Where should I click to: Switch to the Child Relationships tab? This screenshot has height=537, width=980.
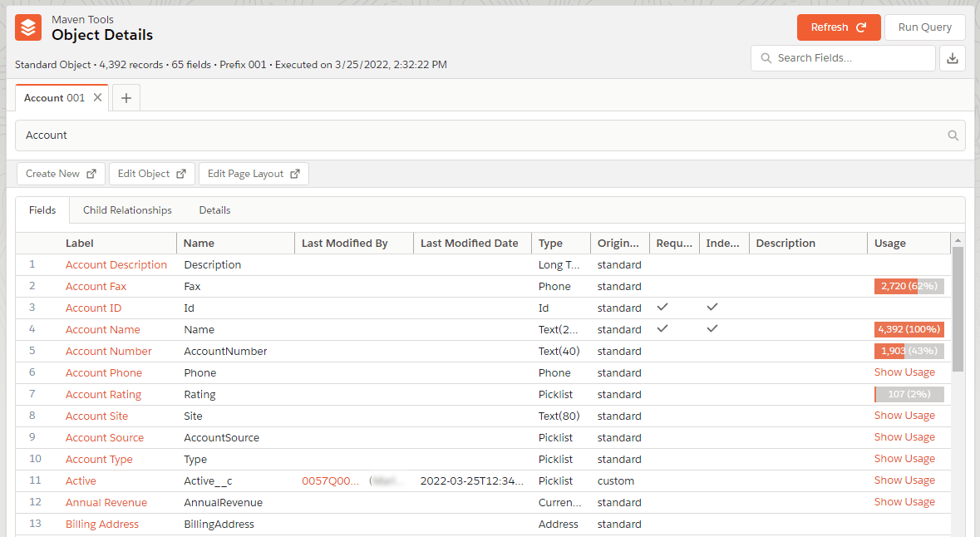(127, 210)
